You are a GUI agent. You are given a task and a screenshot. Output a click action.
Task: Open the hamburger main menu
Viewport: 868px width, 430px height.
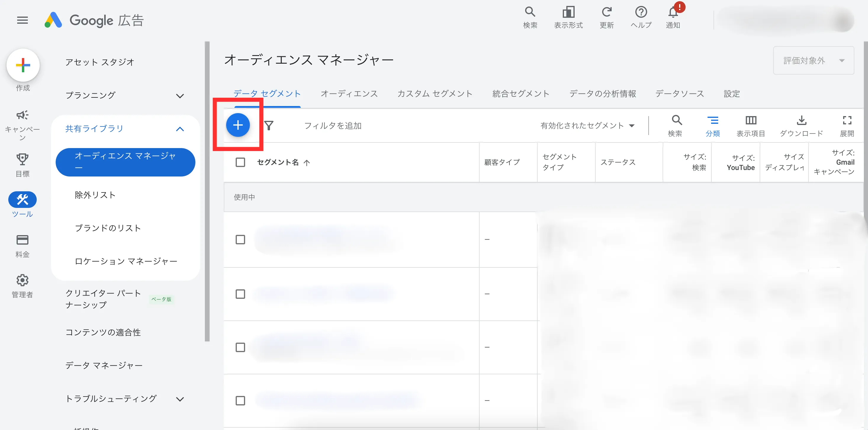(x=22, y=20)
